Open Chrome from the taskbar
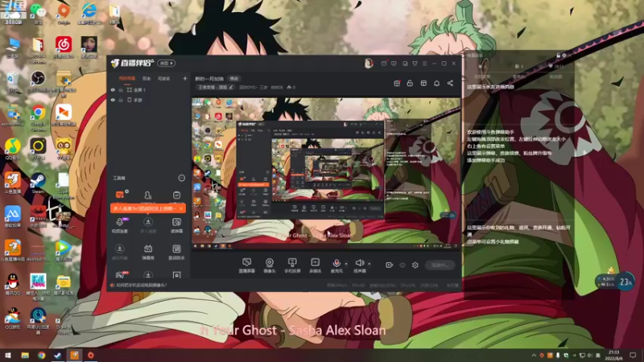Image resolution: width=644 pixels, height=362 pixels. (x=42, y=355)
